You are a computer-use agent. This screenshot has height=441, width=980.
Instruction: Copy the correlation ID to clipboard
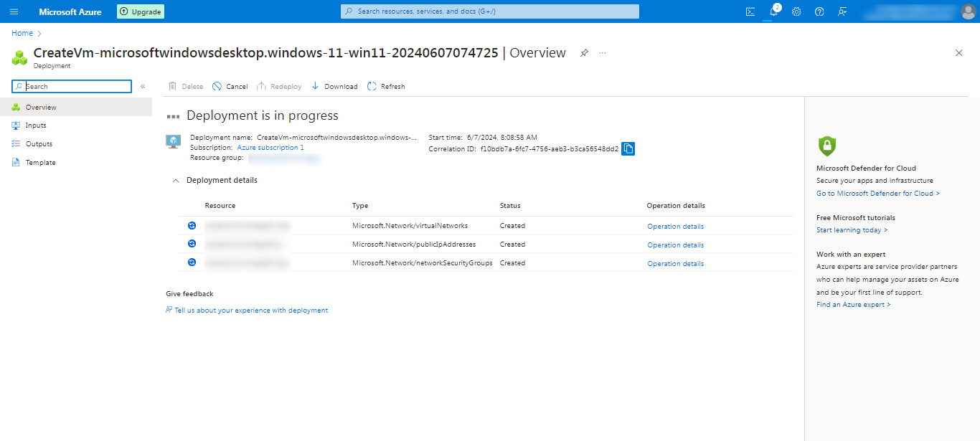(x=628, y=148)
